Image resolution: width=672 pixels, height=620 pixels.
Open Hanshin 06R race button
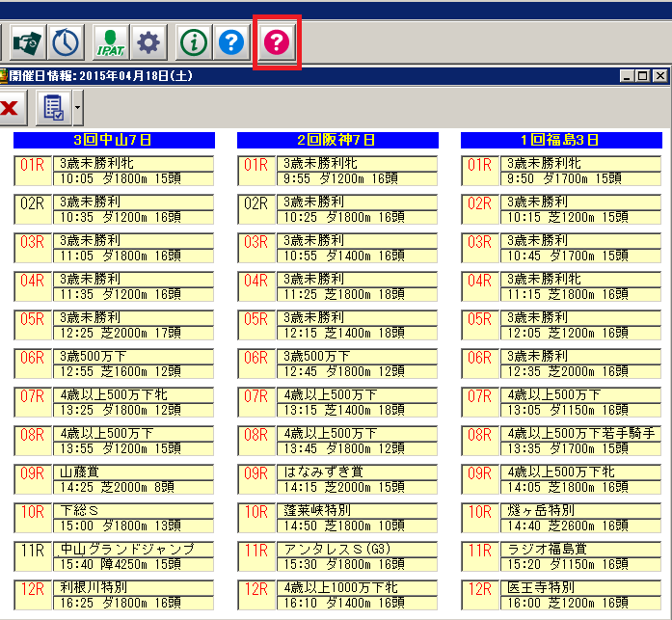pos(256,364)
